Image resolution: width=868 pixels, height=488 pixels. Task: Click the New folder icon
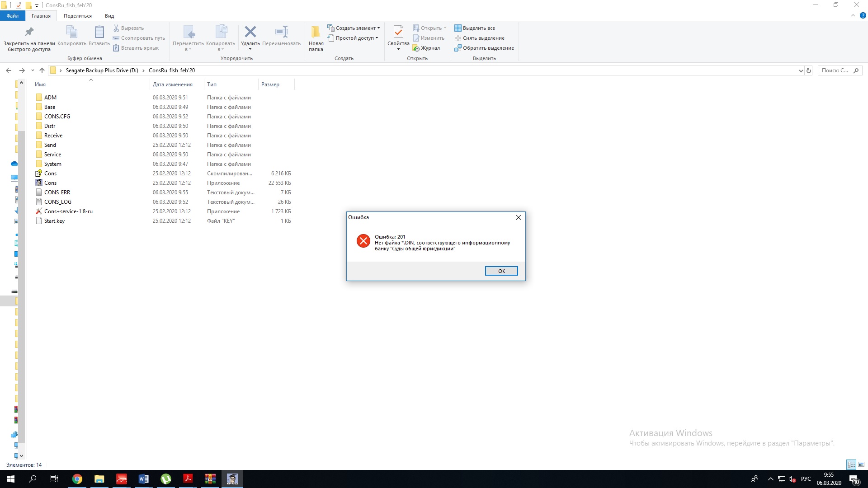tap(316, 32)
